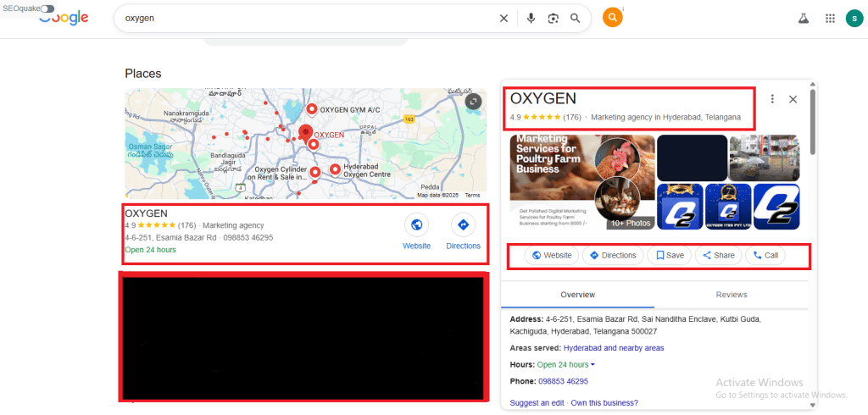The height and width of the screenshot is (415, 868).
Task: Click Website globe icon in Places listing
Action: coord(416,225)
